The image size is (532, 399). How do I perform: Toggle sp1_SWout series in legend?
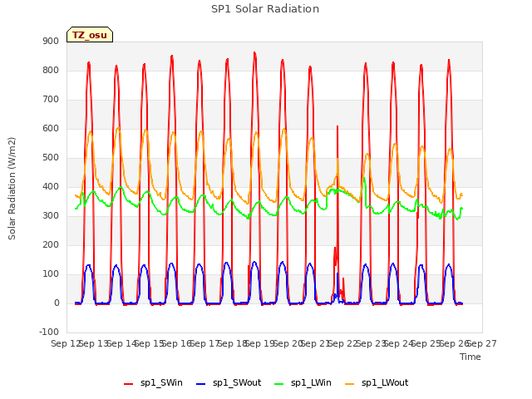point(229,383)
